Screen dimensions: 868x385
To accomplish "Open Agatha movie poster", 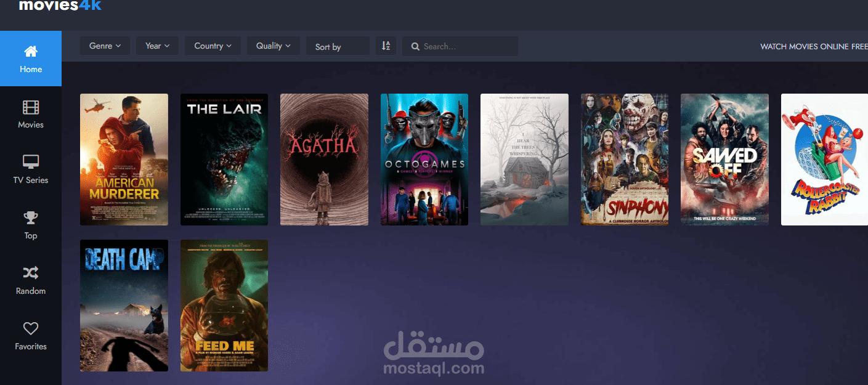I will pos(324,160).
